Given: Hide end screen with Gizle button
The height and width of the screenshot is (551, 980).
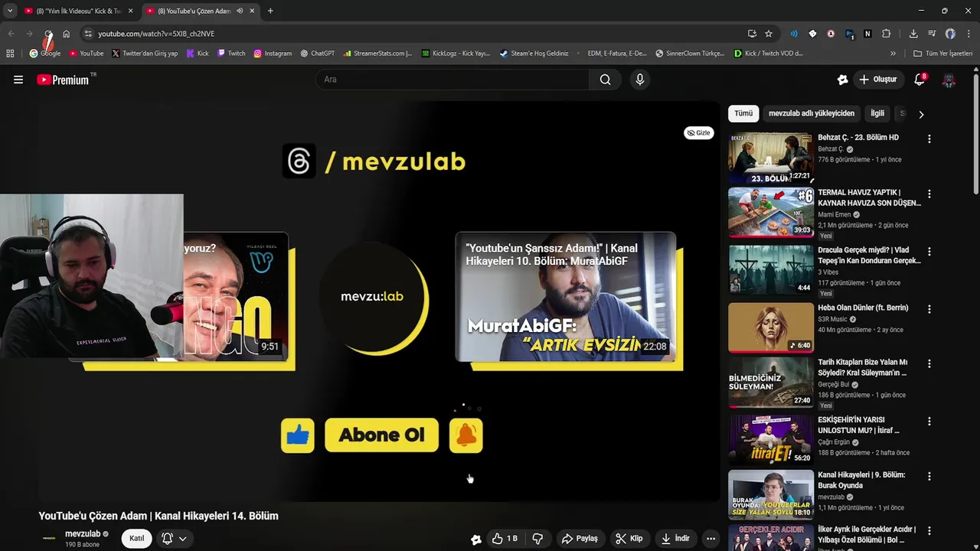Looking at the screenshot, I should click(x=698, y=133).
